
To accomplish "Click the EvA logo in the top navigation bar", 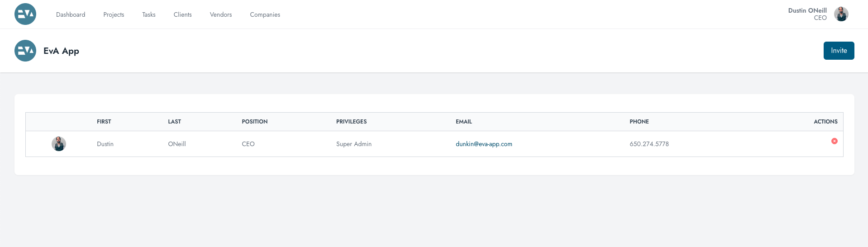I will click(25, 14).
